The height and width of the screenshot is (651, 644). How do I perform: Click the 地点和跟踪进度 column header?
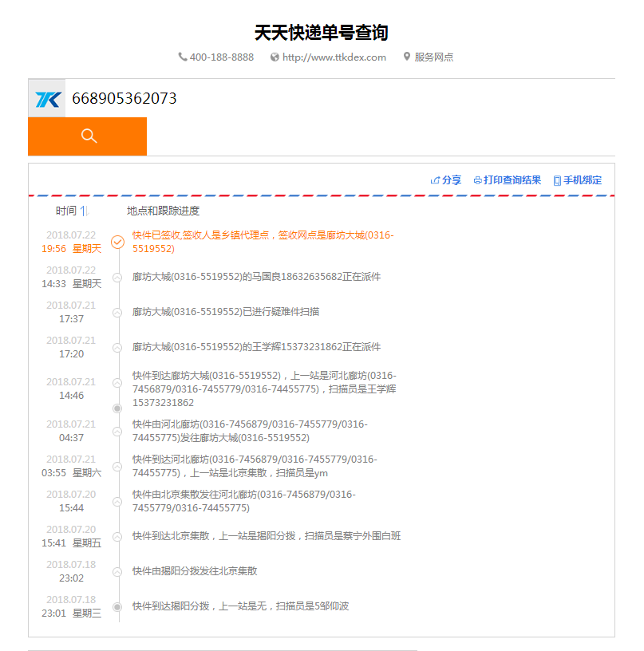[x=163, y=211]
